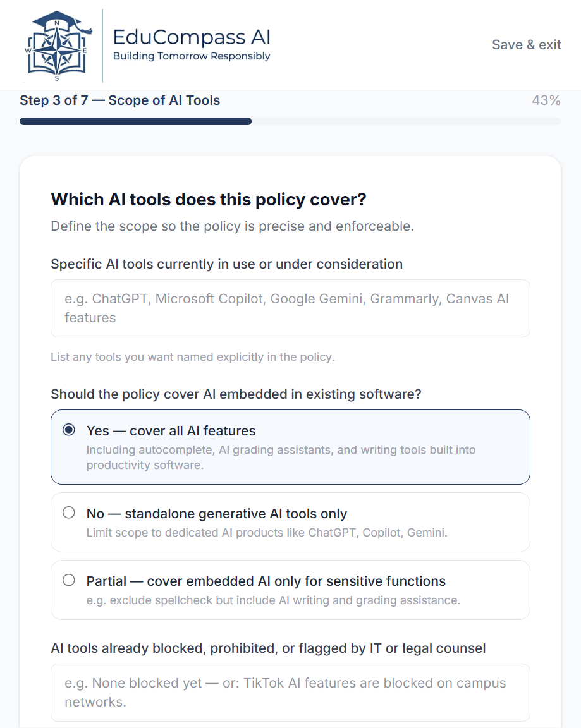Viewport: 581px width, 728px height.
Task: Focus the specific AI tools text field
Action: pos(290,308)
